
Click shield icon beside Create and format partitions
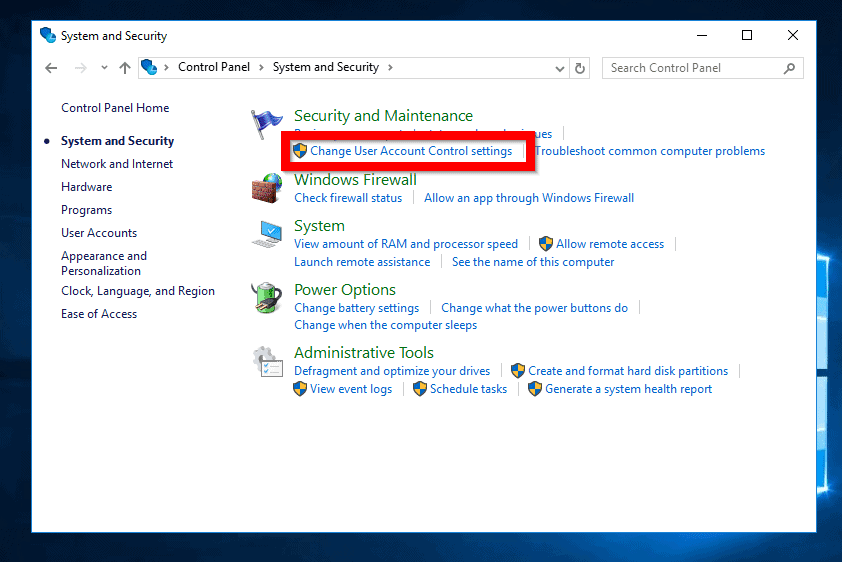(x=518, y=371)
